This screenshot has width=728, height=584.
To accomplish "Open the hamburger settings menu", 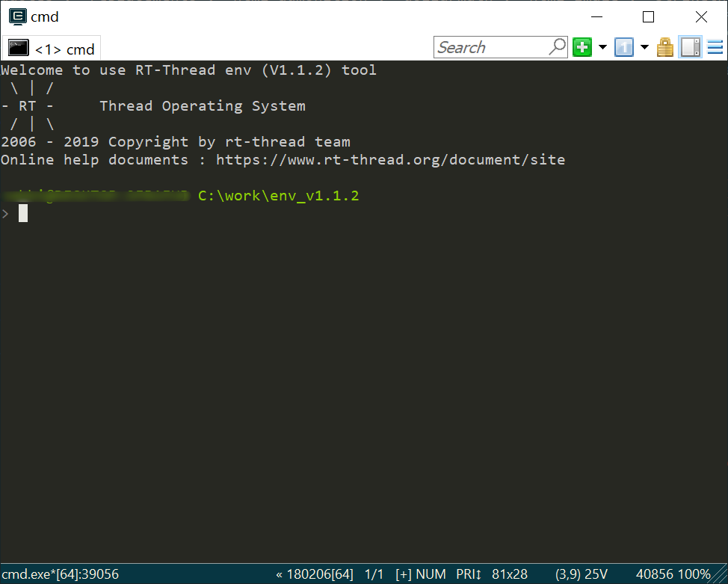I will [715, 47].
